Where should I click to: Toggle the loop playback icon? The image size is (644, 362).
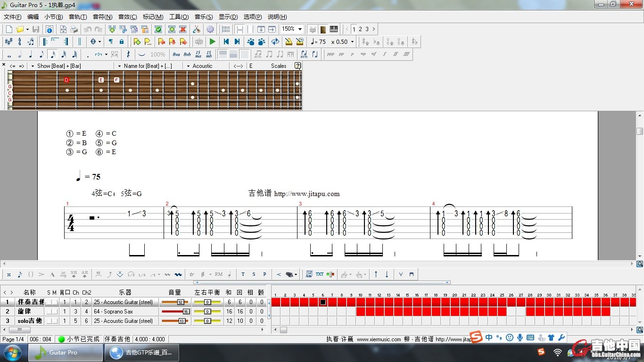coord(275,41)
